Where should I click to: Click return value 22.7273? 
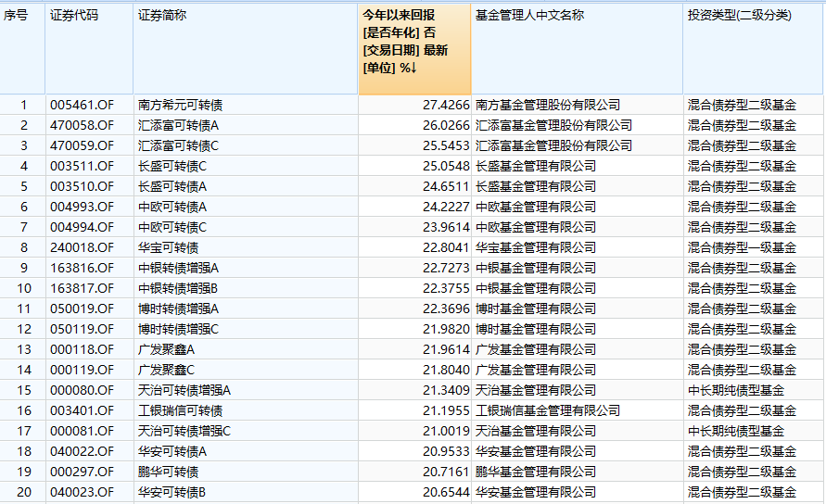(446, 268)
